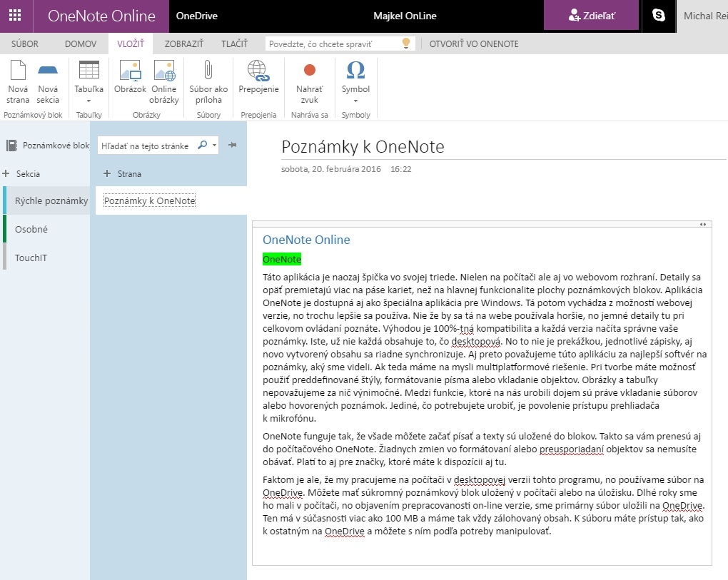
Task: Switch to the DOMOV ribbon tab
Action: click(x=81, y=44)
